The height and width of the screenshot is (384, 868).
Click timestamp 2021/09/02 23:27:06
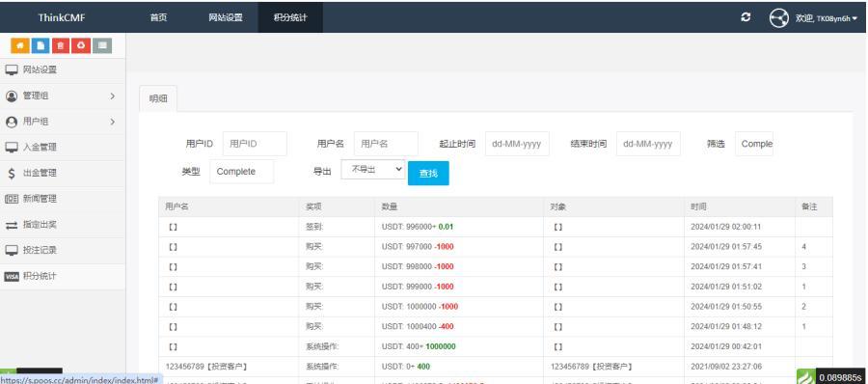pos(725,367)
